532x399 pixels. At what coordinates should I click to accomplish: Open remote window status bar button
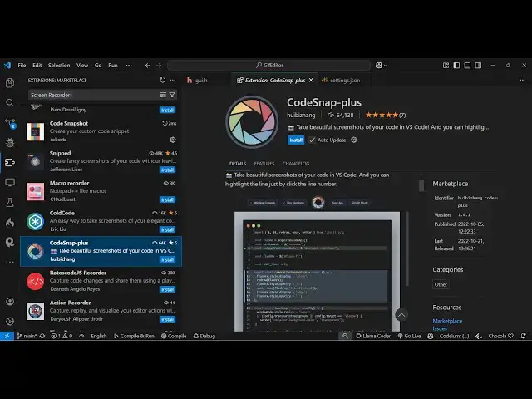7,336
